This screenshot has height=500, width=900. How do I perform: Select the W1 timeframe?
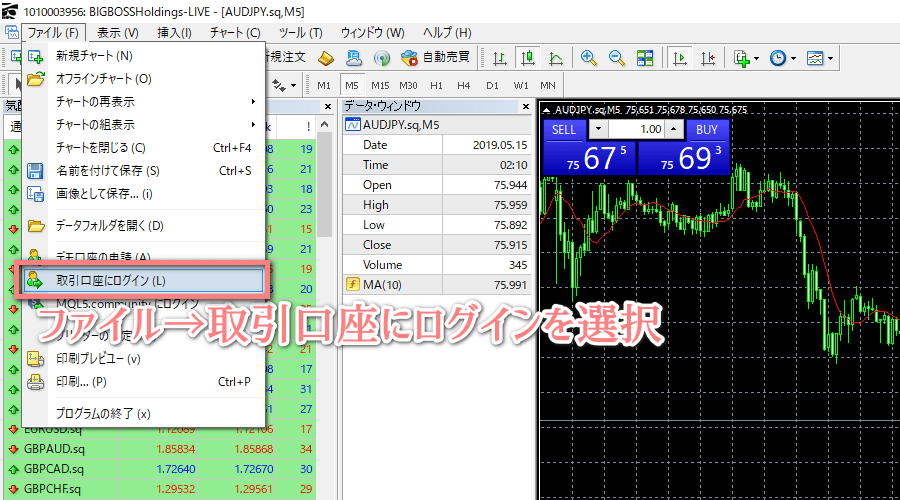pyautogui.click(x=521, y=86)
